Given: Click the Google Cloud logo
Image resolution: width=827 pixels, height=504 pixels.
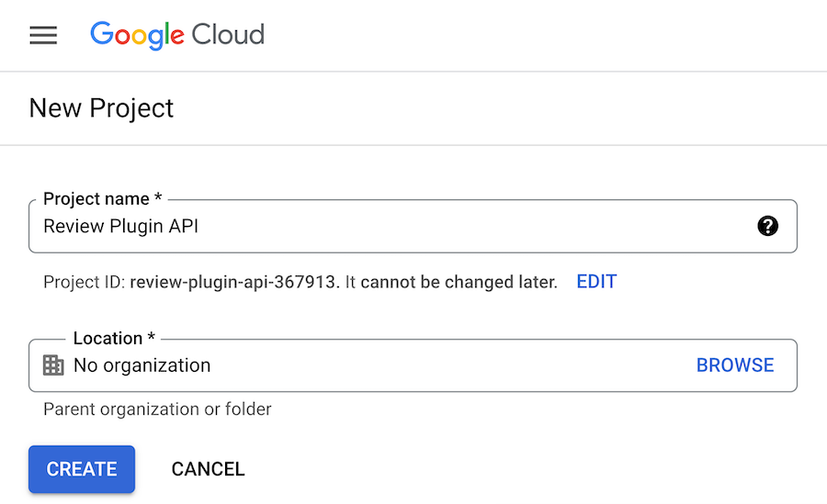Looking at the screenshot, I should pos(177,36).
